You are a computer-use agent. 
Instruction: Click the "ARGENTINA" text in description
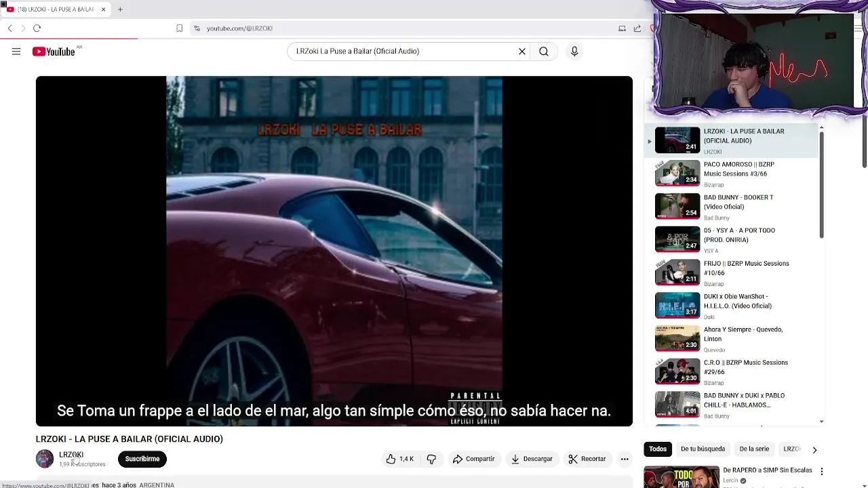pyautogui.click(x=157, y=485)
